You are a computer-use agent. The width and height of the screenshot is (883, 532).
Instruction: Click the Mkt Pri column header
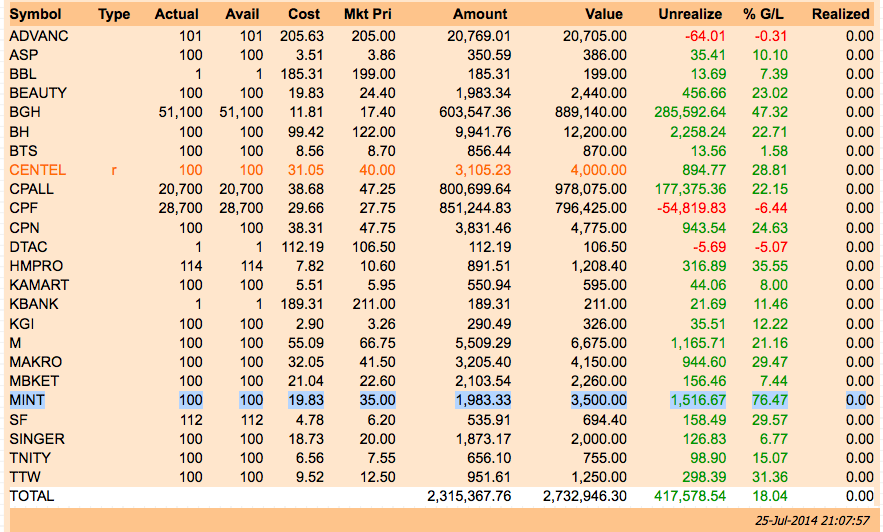point(368,14)
